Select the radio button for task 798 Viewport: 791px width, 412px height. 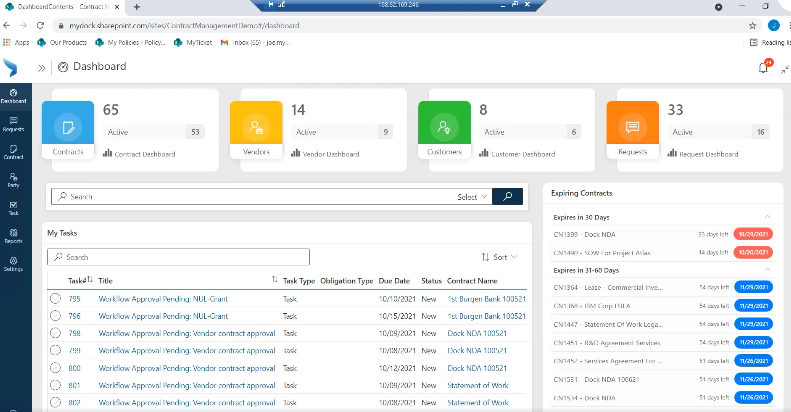click(55, 333)
